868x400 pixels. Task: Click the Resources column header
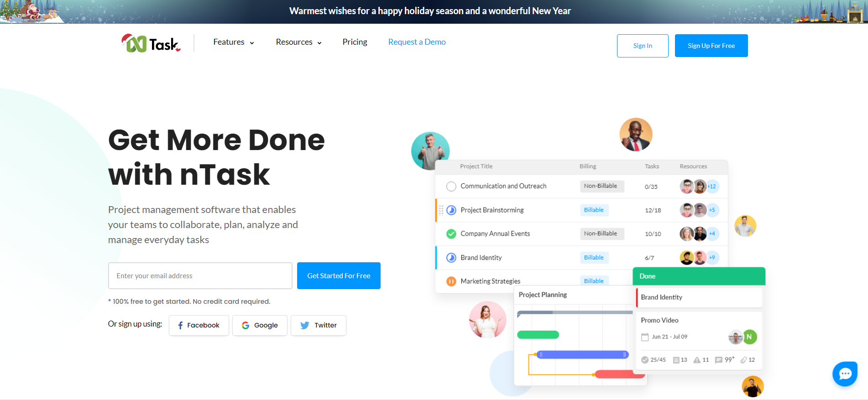pyautogui.click(x=693, y=166)
